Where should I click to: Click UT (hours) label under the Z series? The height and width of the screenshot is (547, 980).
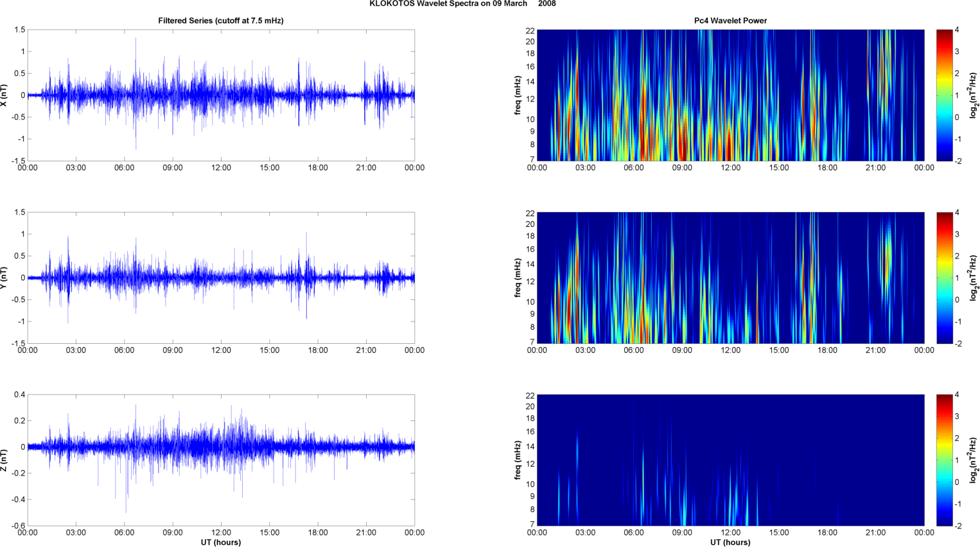tap(220, 542)
